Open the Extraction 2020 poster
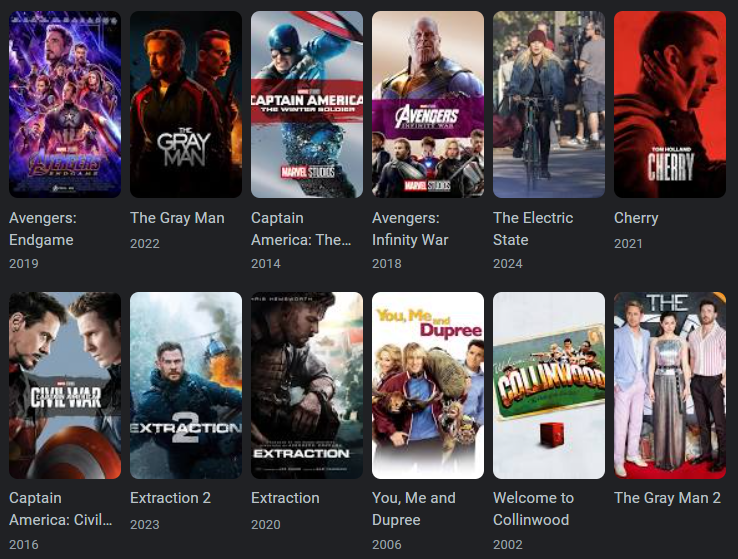This screenshot has width=738, height=559. pyautogui.click(x=307, y=385)
